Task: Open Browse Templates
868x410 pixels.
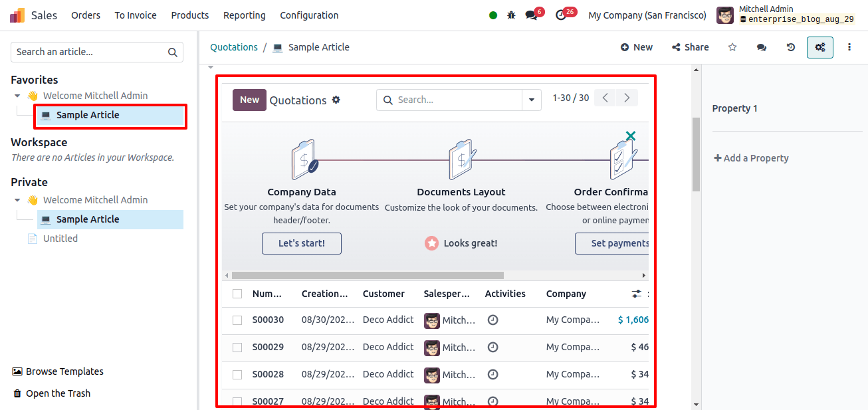Action: (58, 371)
